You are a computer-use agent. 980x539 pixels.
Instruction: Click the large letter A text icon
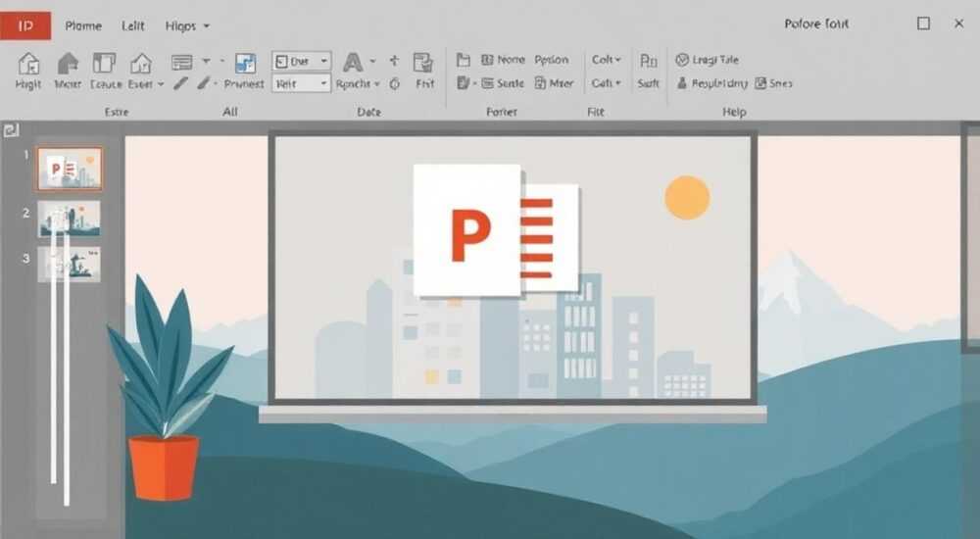point(353,62)
